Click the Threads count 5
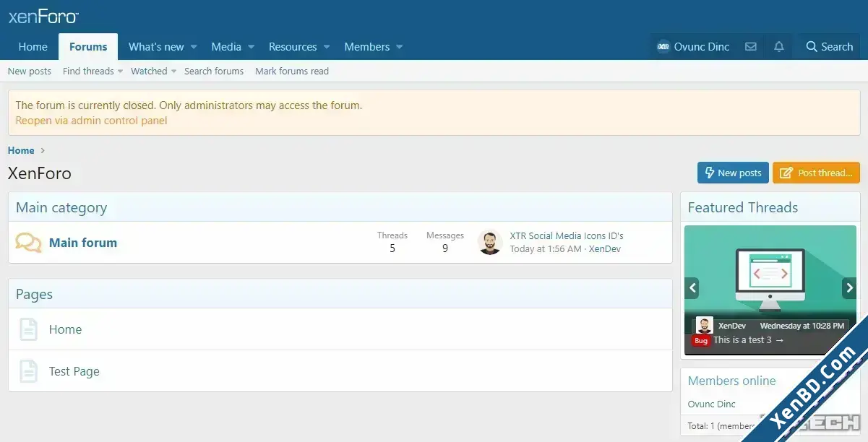Screen dimensions: 868x442 (392, 248)
